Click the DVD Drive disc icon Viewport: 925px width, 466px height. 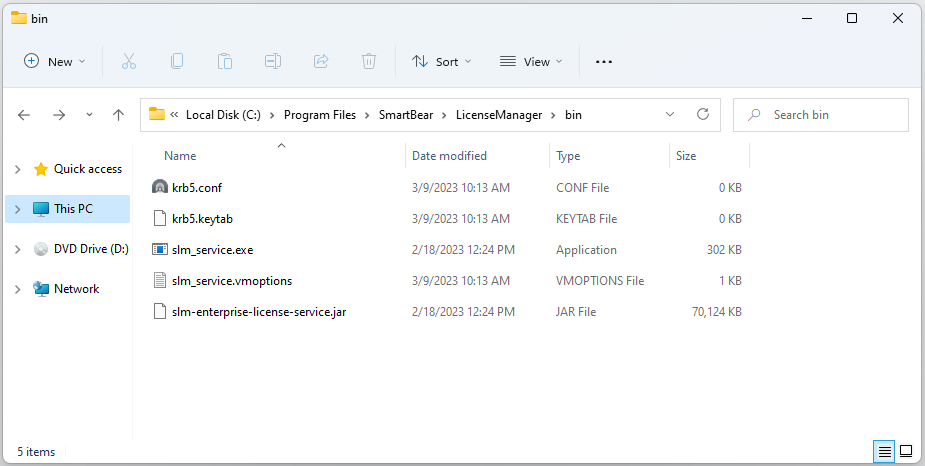[41, 249]
